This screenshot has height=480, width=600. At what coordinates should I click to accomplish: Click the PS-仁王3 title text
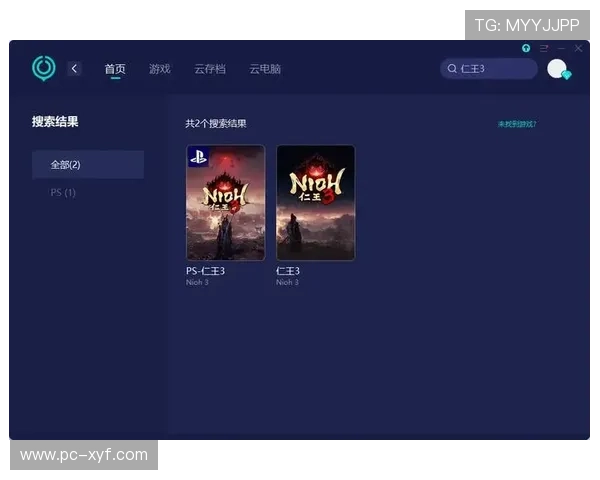pos(205,271)
